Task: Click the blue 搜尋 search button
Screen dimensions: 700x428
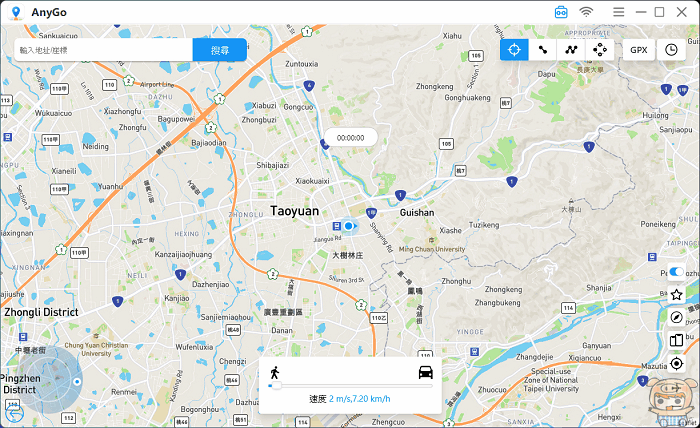Action: [x=220, y=50]
